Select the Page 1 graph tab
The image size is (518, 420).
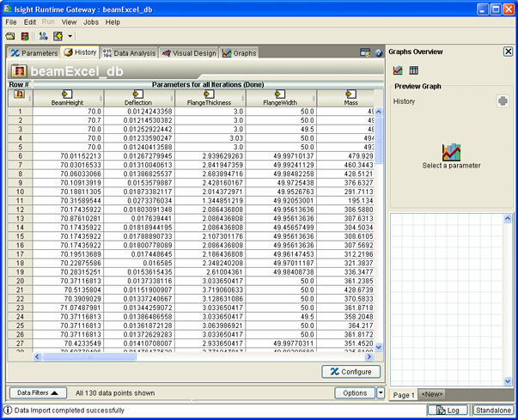(x=404, y=395)
